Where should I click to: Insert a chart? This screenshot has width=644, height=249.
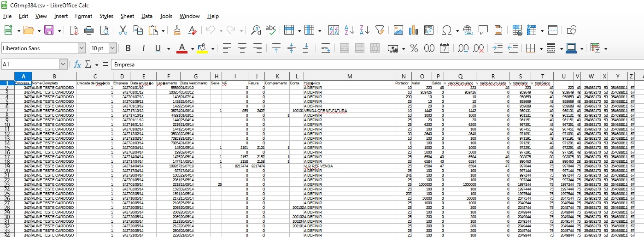coord(414,30)
